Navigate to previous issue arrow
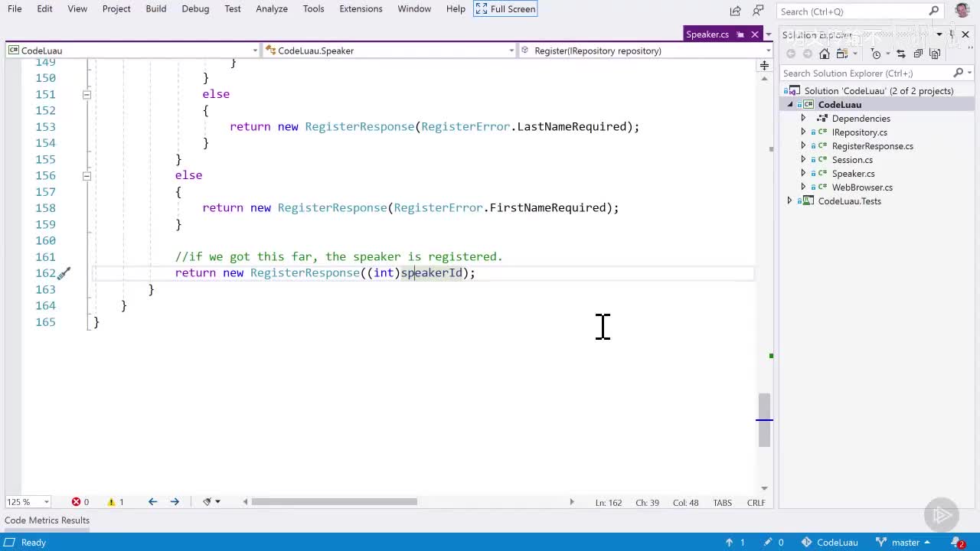Screen dimensions: 980x551 (x=152, y=502)
